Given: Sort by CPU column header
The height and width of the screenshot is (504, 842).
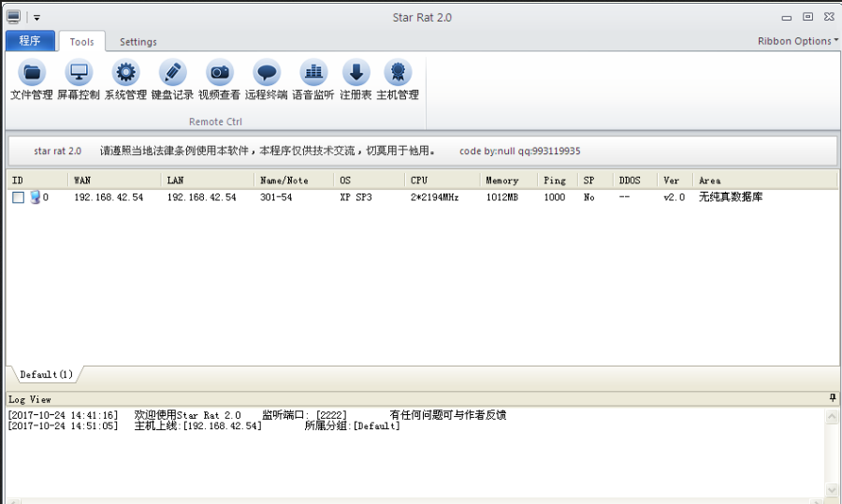Looking at the screenshot, I should click(x=443, y=180).
